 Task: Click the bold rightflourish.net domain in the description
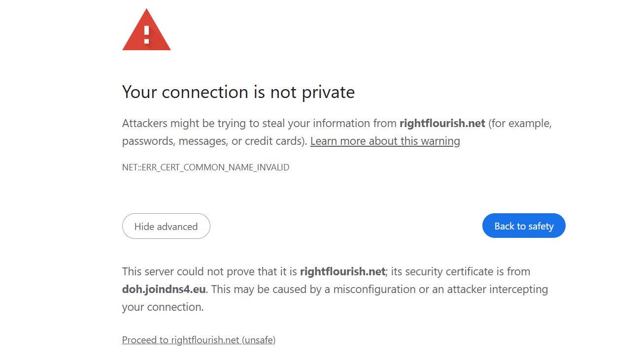coord(442,123)
